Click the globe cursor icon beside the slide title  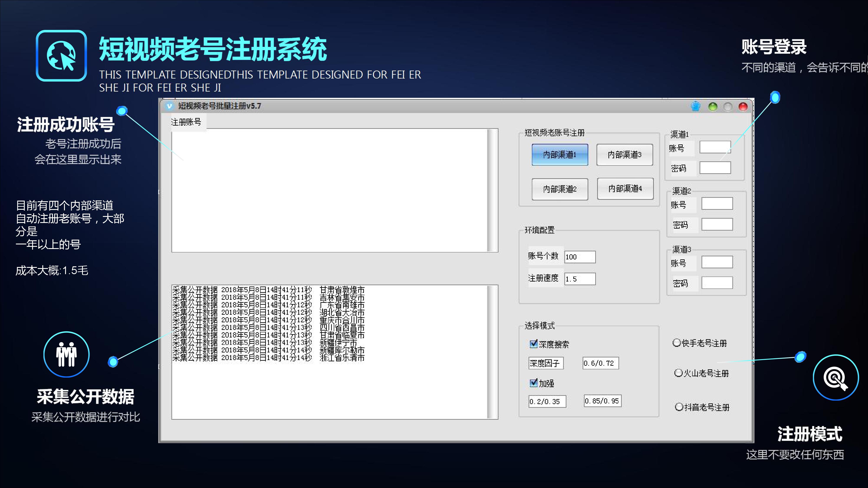[x=61, y=56]
